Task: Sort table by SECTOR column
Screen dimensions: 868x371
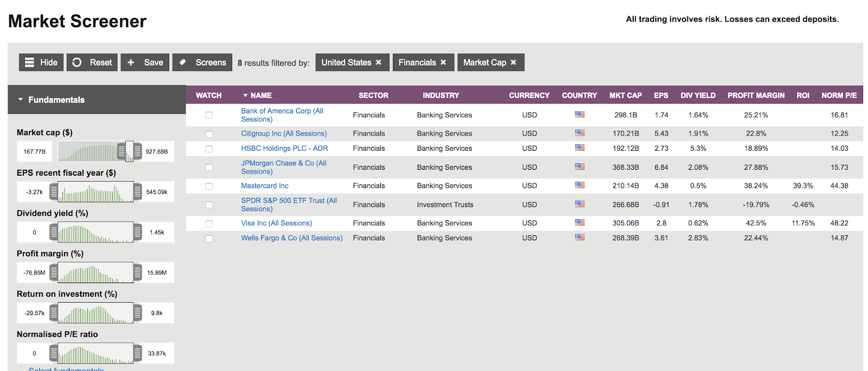Action: coord(373,95)
